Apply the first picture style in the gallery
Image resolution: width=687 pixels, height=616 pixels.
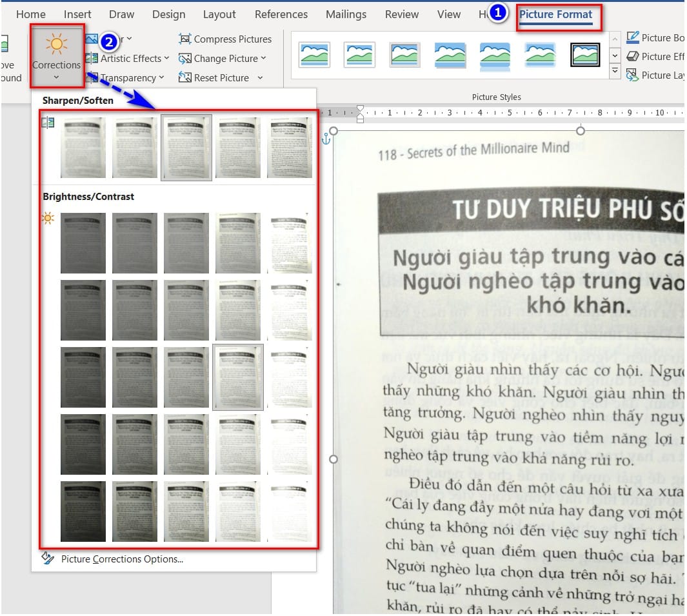pos(314,55)
